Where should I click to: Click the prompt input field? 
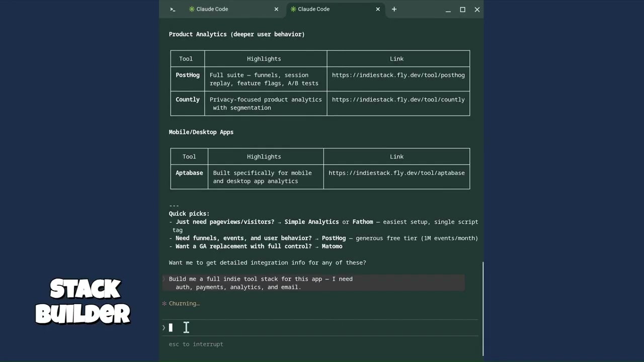[320, 328]
